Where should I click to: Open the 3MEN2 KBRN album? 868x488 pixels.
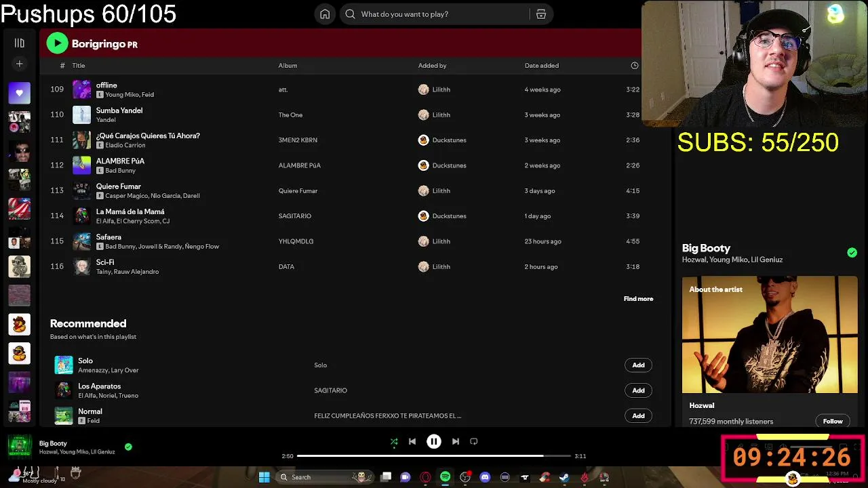tap(298, 140)
